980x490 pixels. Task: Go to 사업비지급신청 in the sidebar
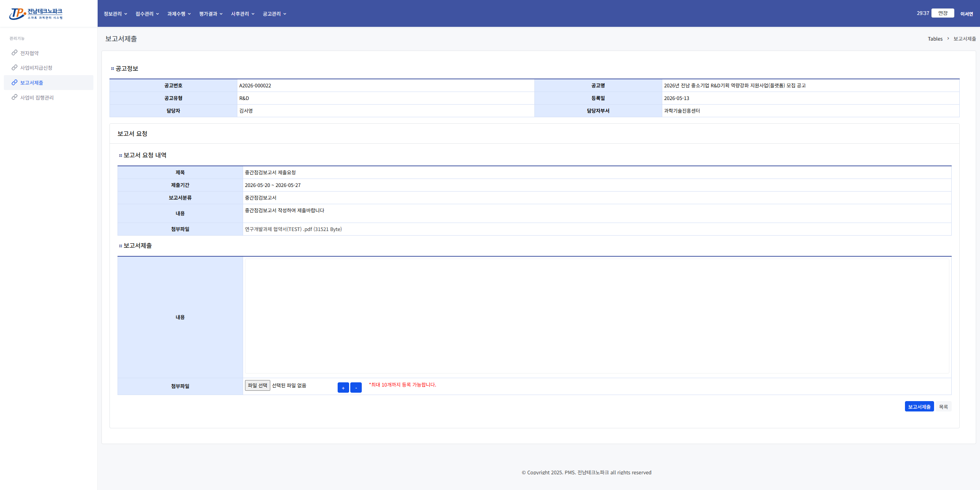(x=36, y=68)
